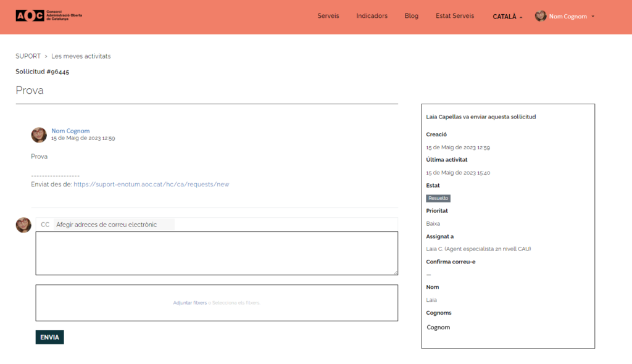Screen dimensions: 632x364
Task: Click the Adjuntar fitxers link
Action: tap(189, 303)
